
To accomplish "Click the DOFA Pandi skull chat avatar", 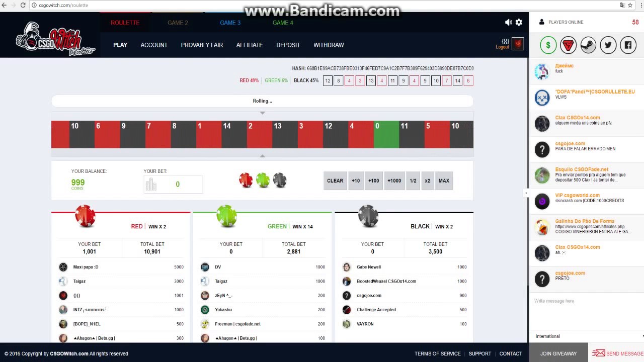I will pos(542,98).
